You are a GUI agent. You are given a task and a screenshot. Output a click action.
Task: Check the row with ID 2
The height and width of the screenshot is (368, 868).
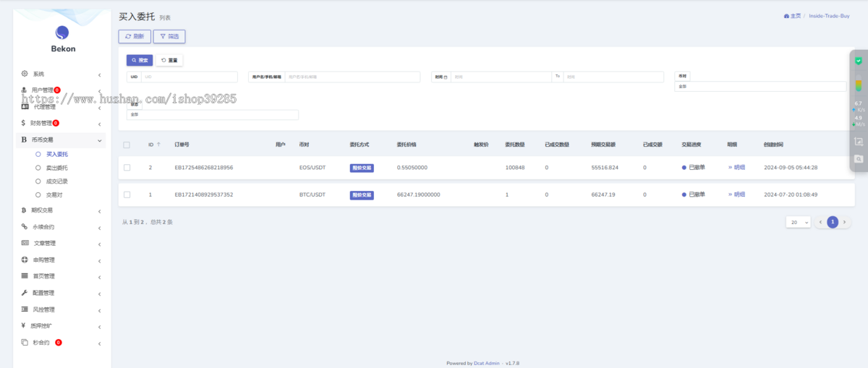127,168
